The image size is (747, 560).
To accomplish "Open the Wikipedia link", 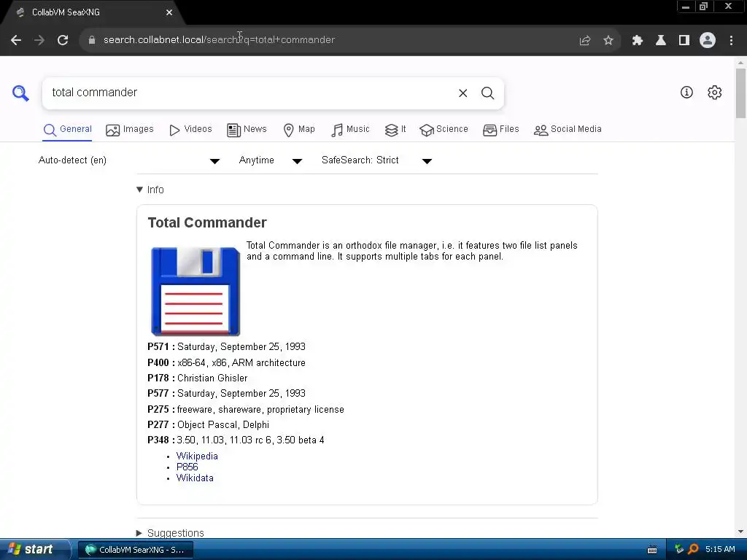I will [x=197, y=456].
